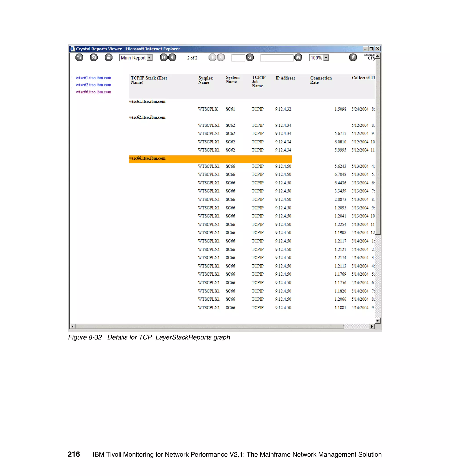Open the 100% zoom level dropdown
The image size is (450, 476).
coord(319,58)
